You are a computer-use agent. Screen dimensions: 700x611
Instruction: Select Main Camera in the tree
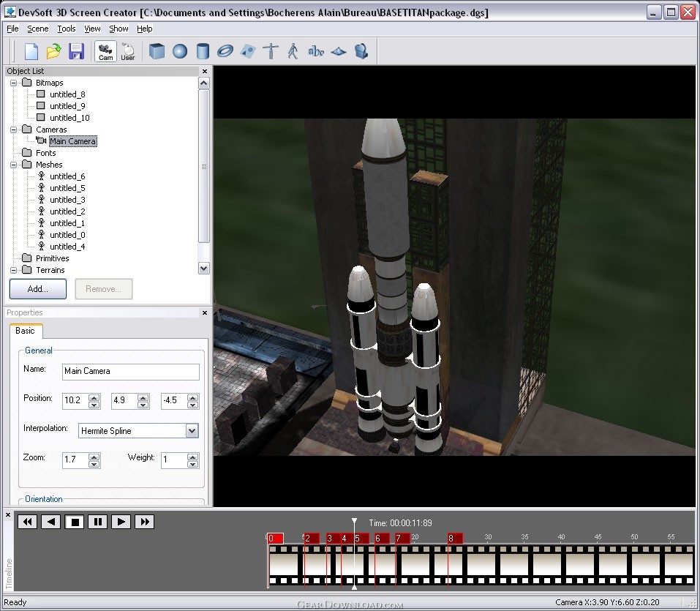coord(72,141)
